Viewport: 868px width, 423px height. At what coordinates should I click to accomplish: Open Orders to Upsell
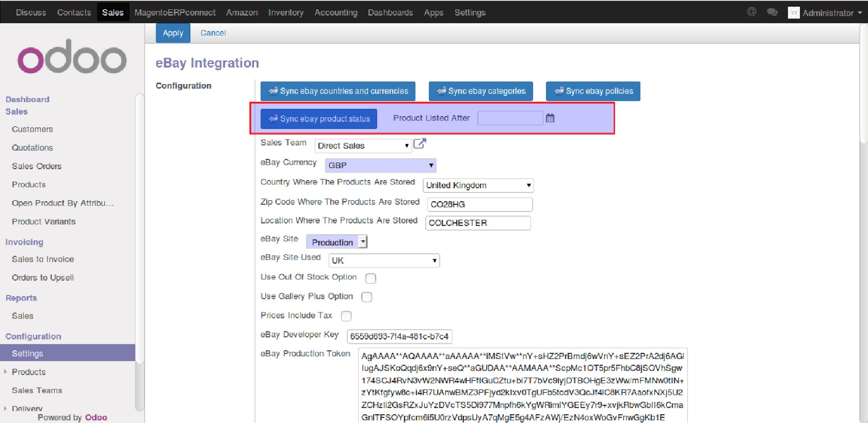click(43, 278)
